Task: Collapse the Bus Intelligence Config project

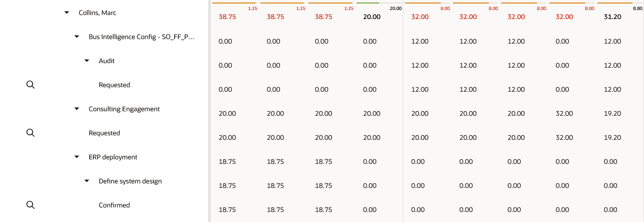Action: [x=77, y=37]
